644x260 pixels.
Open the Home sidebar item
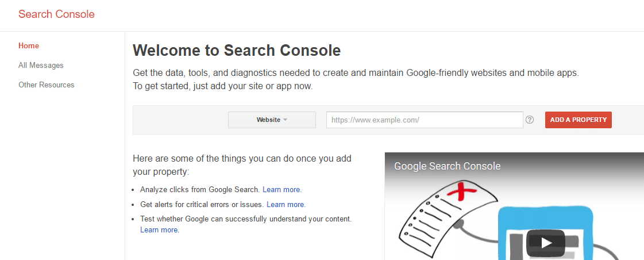[29, 45]
